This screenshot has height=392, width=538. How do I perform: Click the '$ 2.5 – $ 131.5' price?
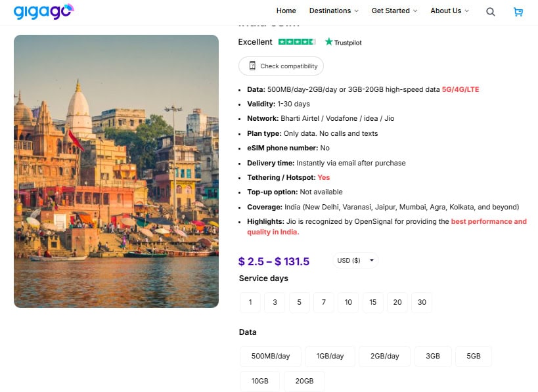tap(274, 261)
